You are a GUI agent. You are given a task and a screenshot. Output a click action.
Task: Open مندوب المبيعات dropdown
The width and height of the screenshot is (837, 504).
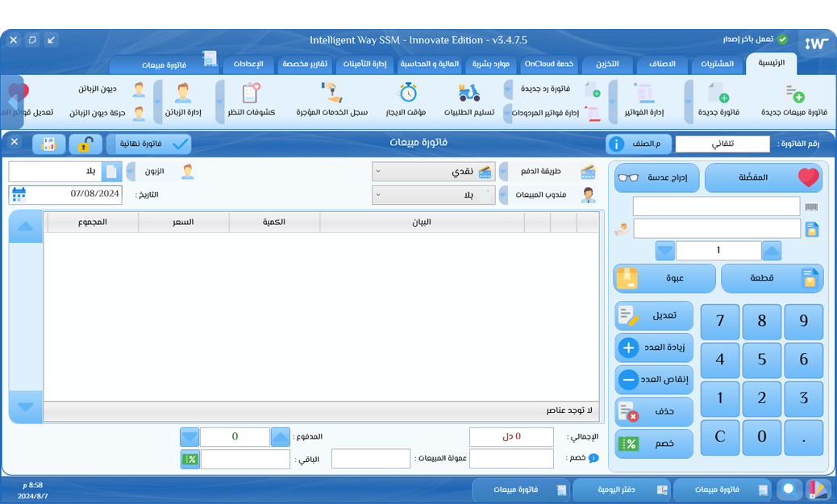434,195
